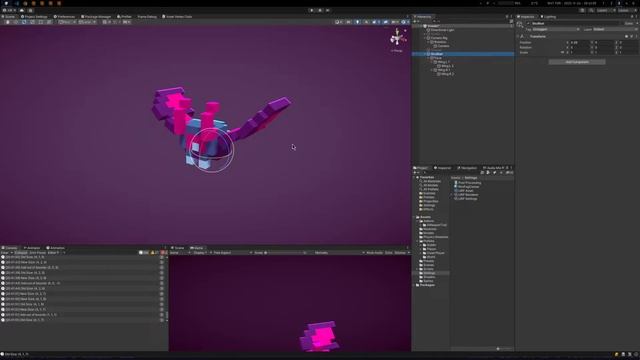
Task: Toggle the Stats button in Game view
Action: tap(389, 253)
